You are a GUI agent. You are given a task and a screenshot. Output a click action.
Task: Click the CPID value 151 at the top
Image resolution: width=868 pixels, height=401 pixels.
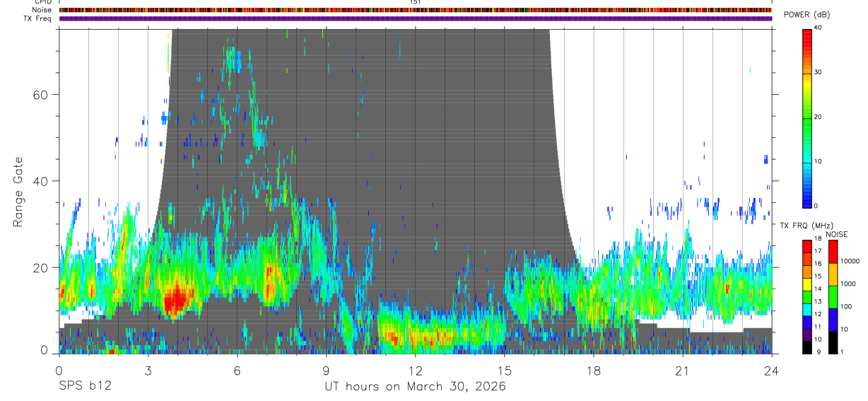click(416, 2)
